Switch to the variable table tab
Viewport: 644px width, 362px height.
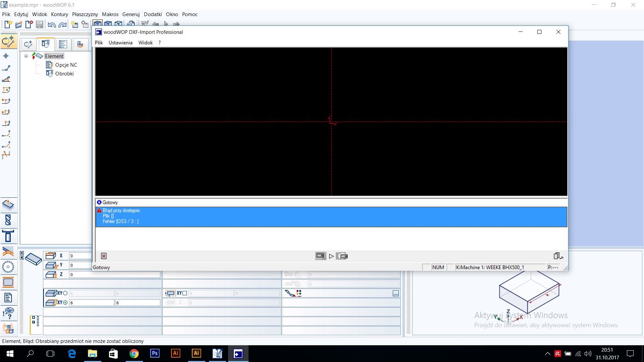pos(63,44)
